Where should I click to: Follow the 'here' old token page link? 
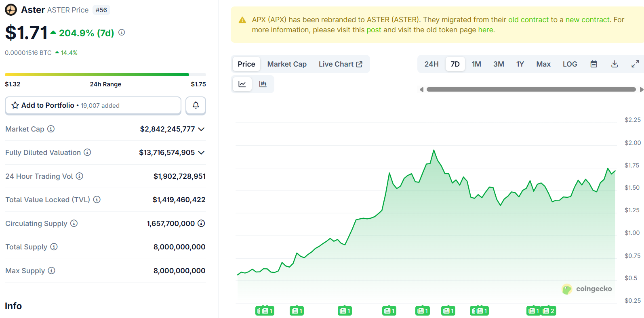(486, 30)
